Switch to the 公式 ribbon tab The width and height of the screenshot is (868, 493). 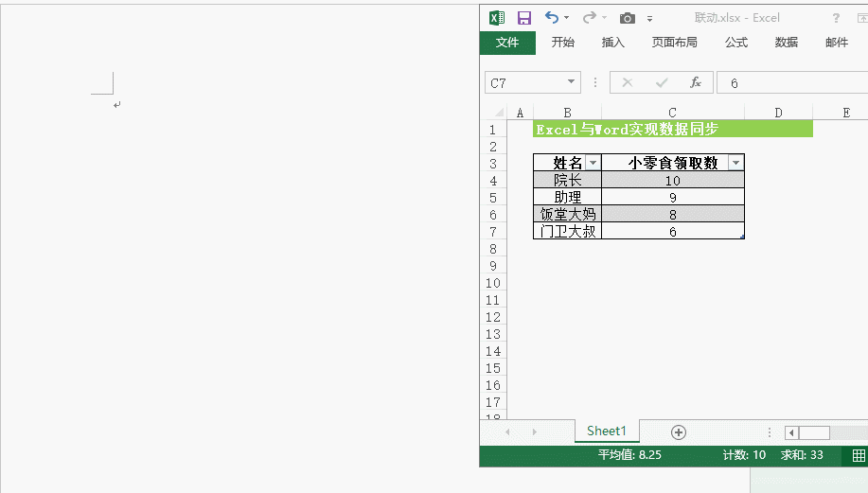coord(736,43)
